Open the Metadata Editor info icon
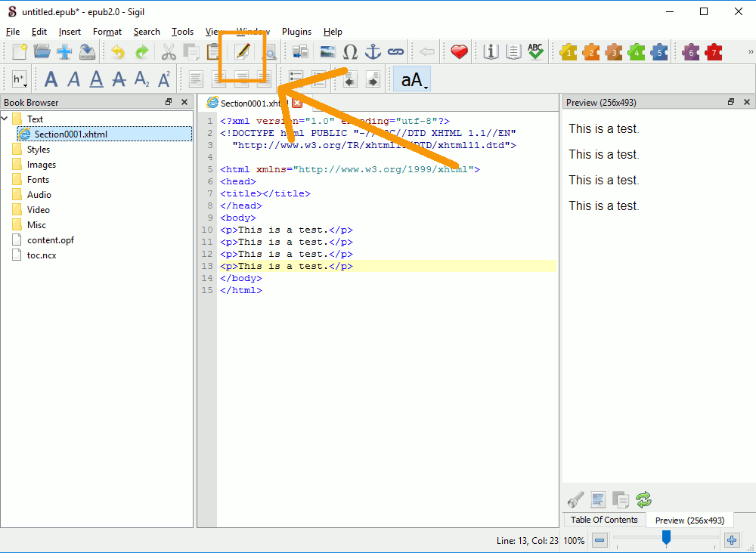 (491, 52)
